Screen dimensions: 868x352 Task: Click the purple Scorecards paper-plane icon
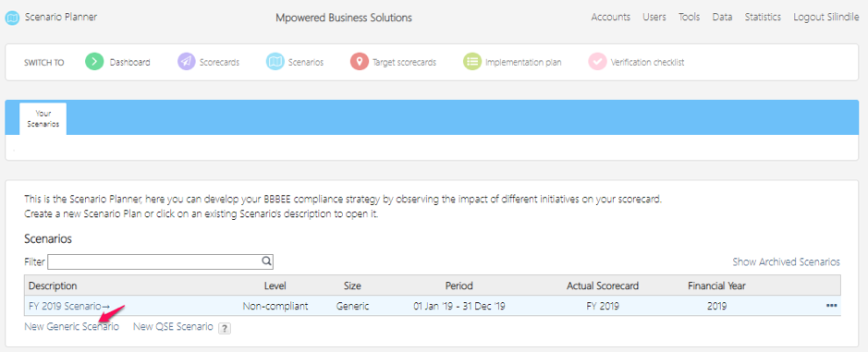[187, 62]
